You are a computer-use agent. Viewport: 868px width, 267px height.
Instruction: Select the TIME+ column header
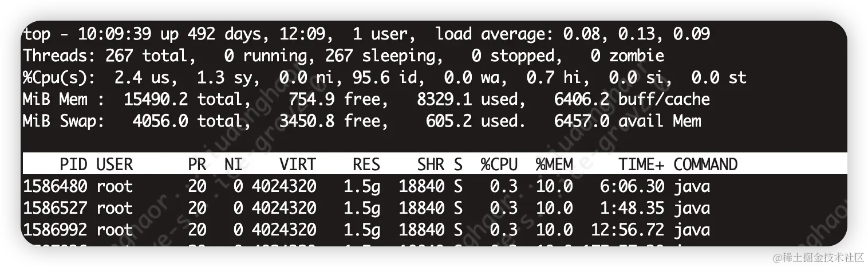coord(641,165)
